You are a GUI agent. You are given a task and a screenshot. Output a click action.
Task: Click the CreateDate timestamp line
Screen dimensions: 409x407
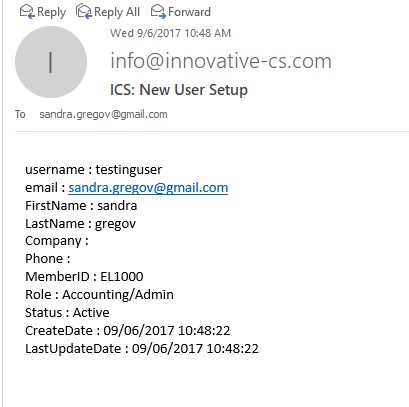128,331
